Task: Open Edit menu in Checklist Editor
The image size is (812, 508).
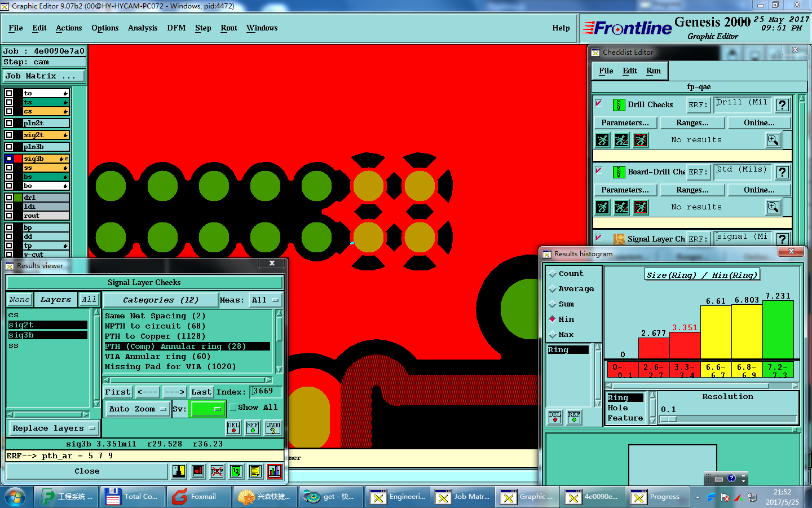Action: 630,71
